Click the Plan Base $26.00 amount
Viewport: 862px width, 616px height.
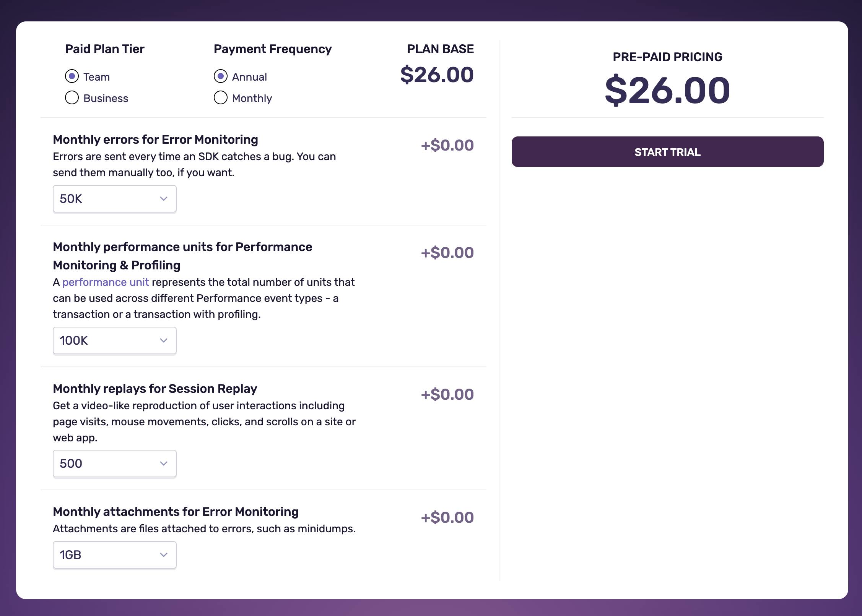pos(437,75)
